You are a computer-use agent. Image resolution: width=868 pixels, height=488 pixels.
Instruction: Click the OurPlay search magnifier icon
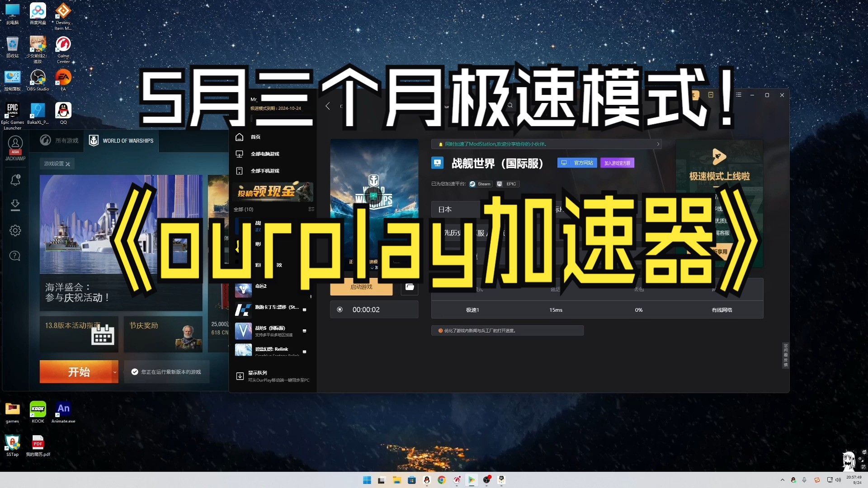[x=510, y=105]
